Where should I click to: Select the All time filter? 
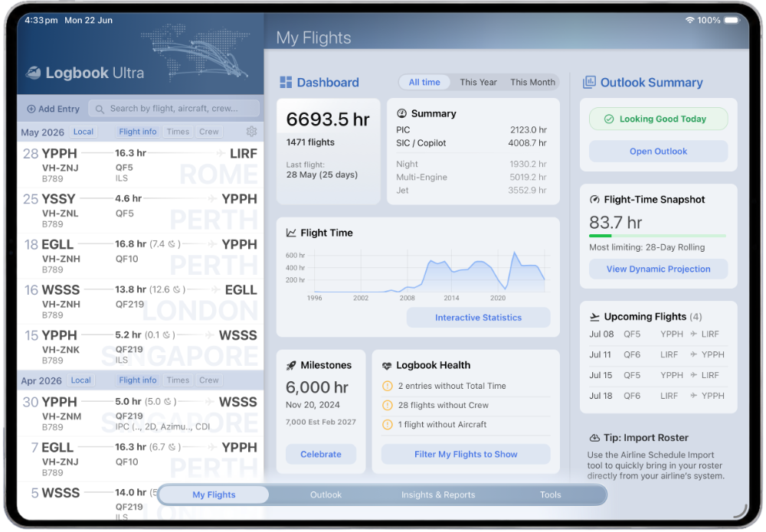[424, 82]
